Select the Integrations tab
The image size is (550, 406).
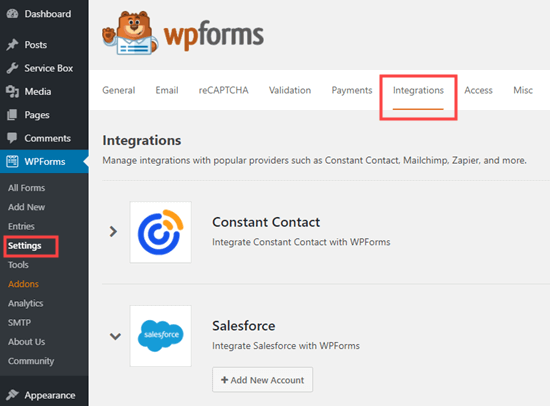tap(418, 91)
